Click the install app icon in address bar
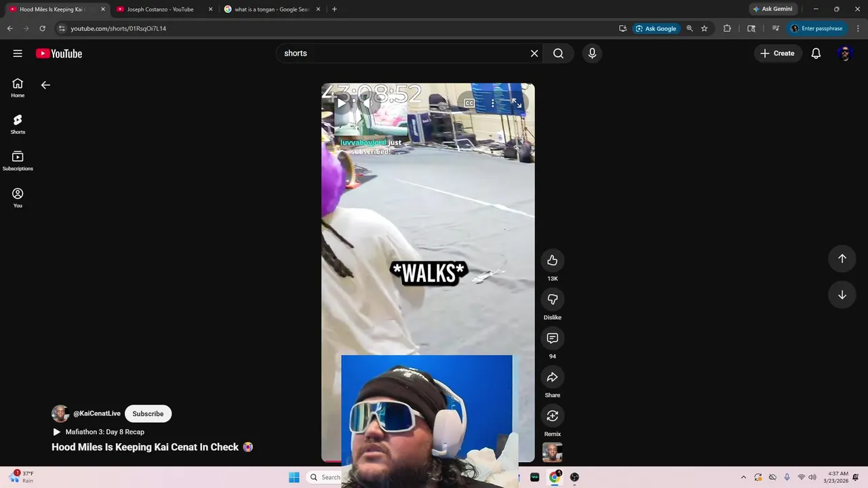 click(623, 28)
